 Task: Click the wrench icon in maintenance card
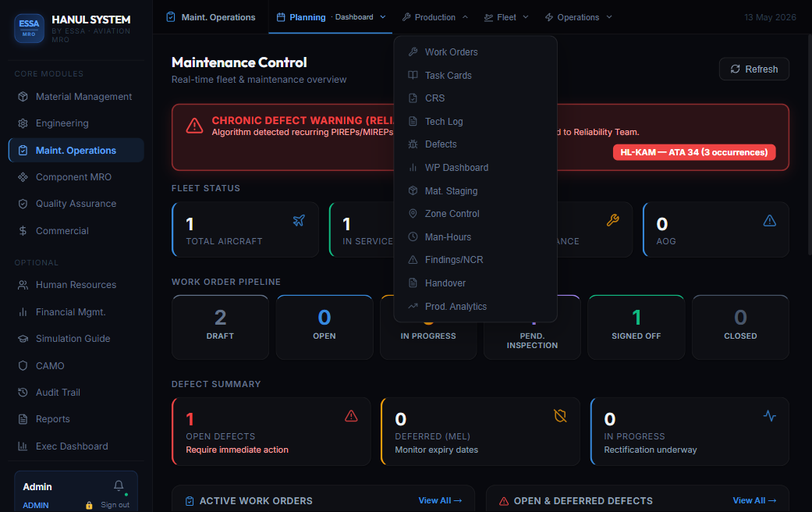pyautogui.click(x=612, y=220)
